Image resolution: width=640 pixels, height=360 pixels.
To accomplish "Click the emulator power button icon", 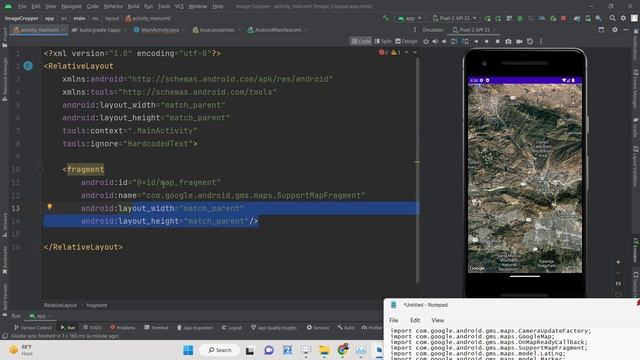I will tap(426, 41).
